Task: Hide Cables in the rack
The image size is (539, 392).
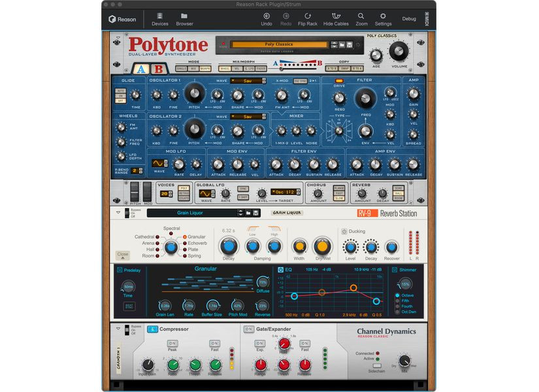Action: click(x=336, y=19)
